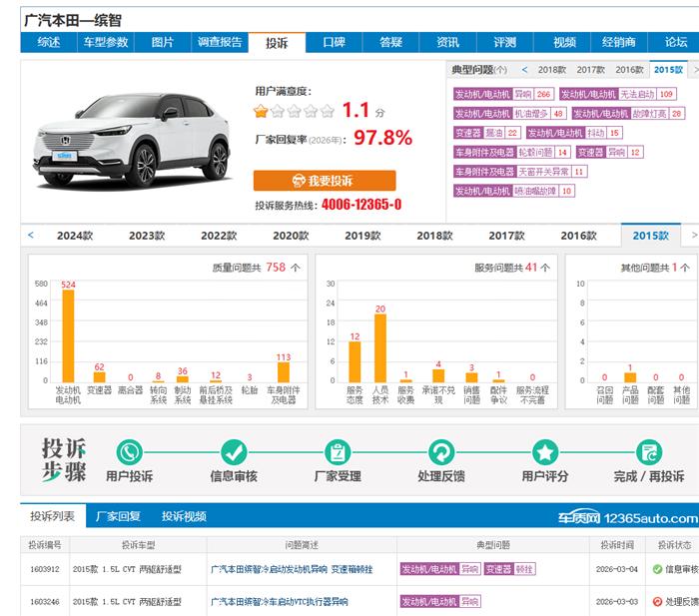The height and width of the screenshot is (616, 699).
Task: Click the 车质网 12365auto.com logo
Action: (x=627, y=517)
